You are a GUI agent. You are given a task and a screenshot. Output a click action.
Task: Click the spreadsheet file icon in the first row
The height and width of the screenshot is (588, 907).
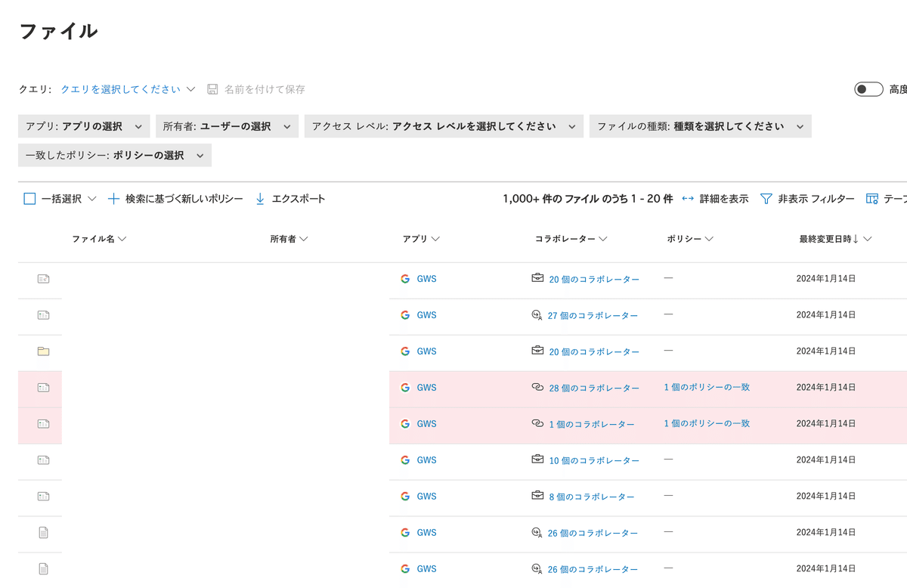click(43, 278)
